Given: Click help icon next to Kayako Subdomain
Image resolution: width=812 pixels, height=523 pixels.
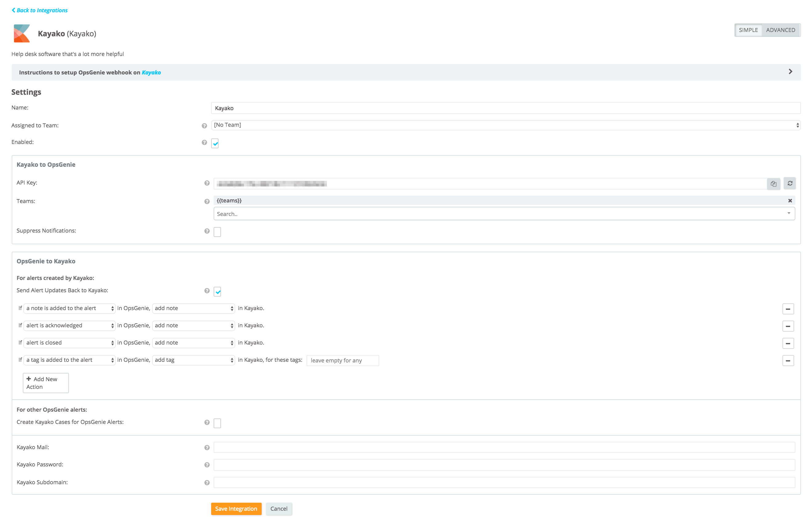Looking at the screenshot, I should point(207,483).
